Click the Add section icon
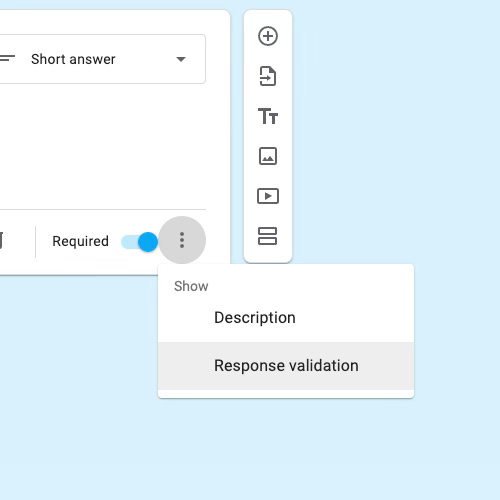This screenshot has width=500, height=500. 268,236
